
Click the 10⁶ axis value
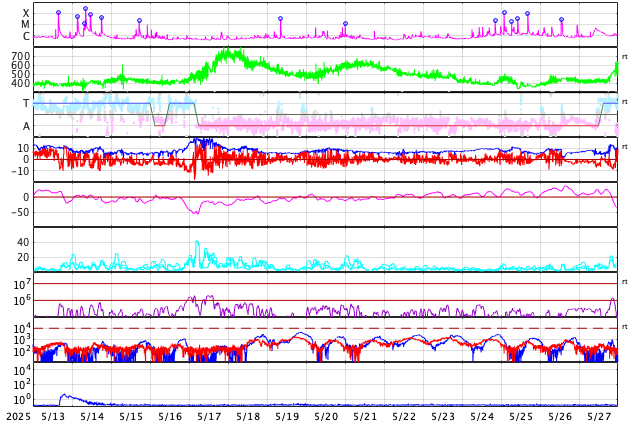pos(22,301)
